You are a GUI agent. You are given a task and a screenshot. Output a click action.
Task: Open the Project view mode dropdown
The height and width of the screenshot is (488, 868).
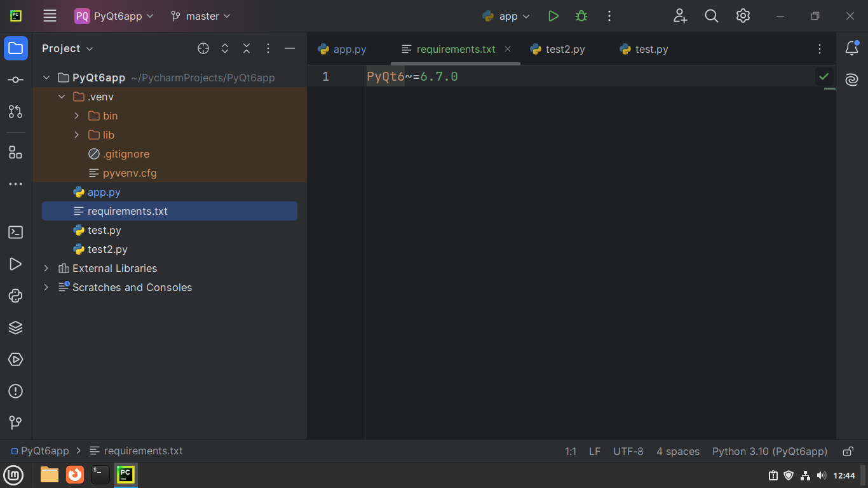(x=67, y=48)
